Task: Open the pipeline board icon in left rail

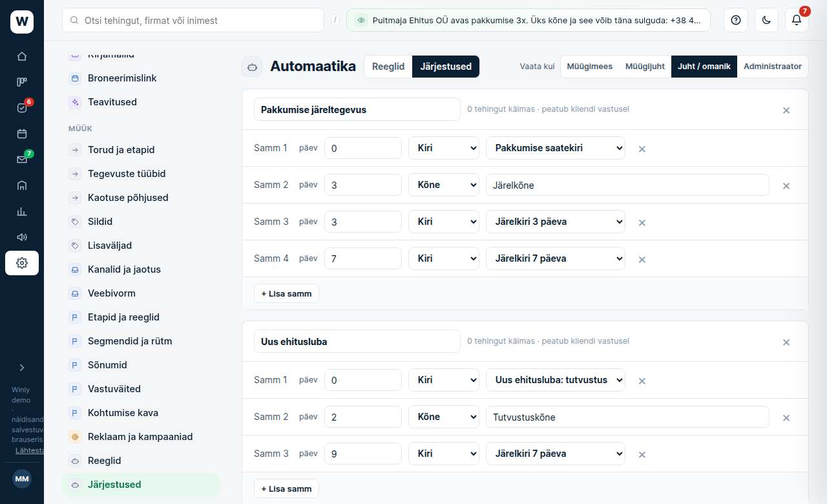Action: pyautogui.click(x=22, y=82)
